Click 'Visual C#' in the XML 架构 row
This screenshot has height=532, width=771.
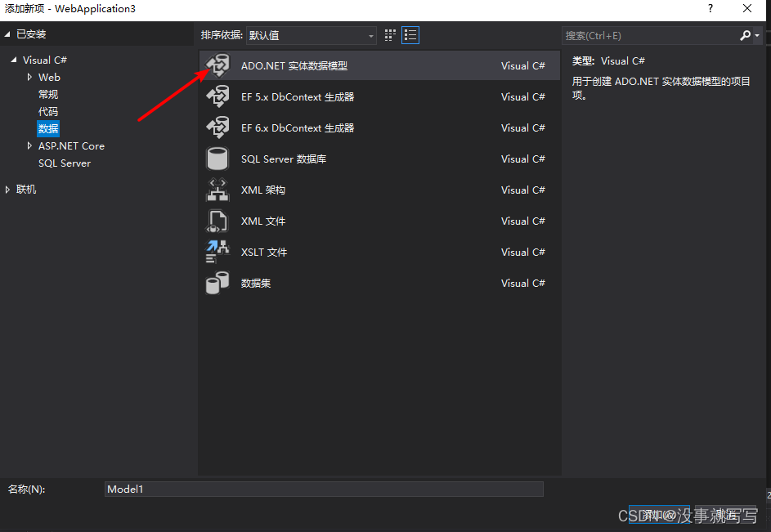(523, 190)
